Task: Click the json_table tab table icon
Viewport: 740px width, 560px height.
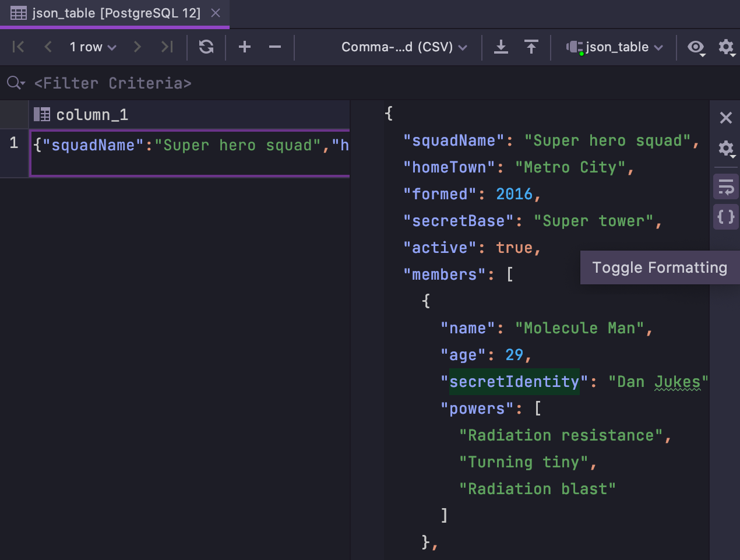Action: (x=19, y=13)
